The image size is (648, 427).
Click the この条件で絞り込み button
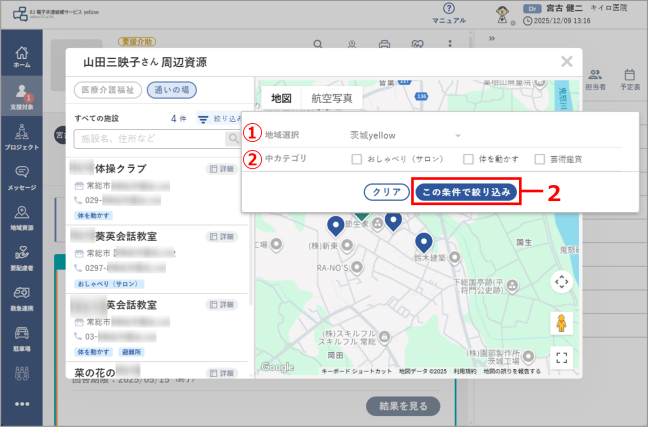466,192
